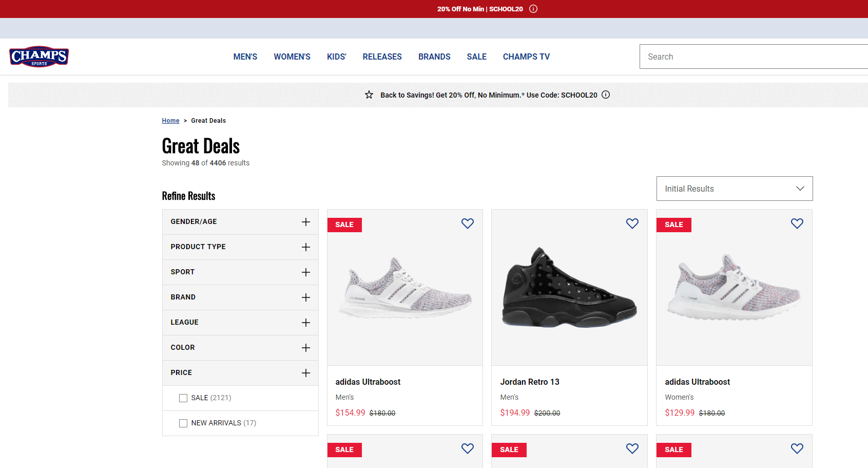Open the BRANDS menu
Viewport: 868px width, 468px height.
pyautogui.click(x=434, y=57)
